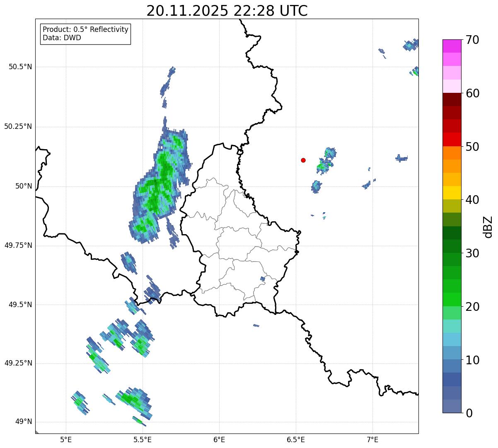This screenshot has height=448, width=498.
Task: Click colorbar tick label '70'
Action: [x=472, y=40]
